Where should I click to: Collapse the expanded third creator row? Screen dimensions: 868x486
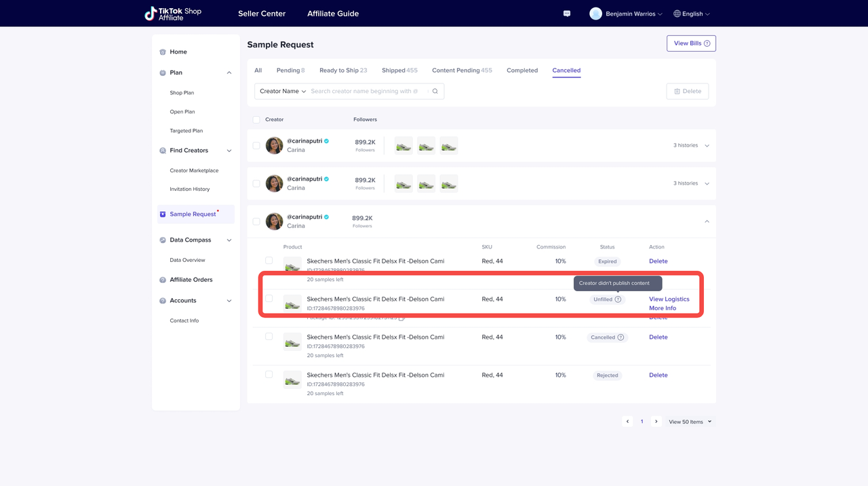[707, 221]
